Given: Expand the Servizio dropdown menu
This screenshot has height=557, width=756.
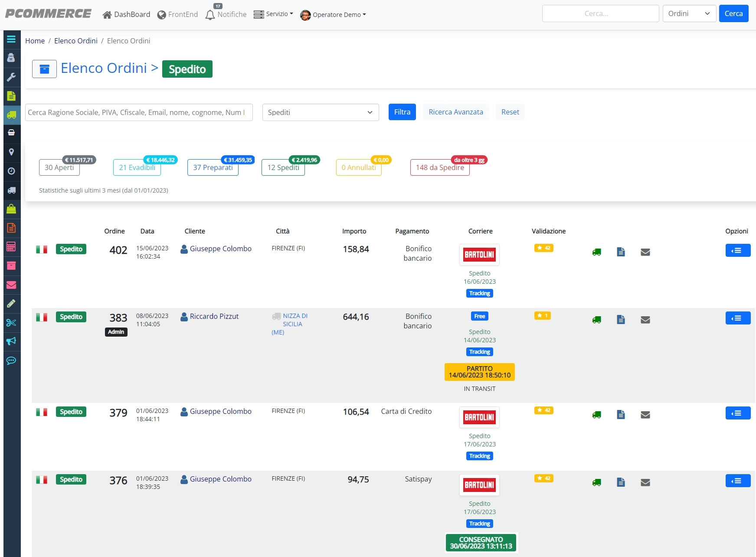Looking at the screenshot, I should pyautogui.click(x=273, y=14).
